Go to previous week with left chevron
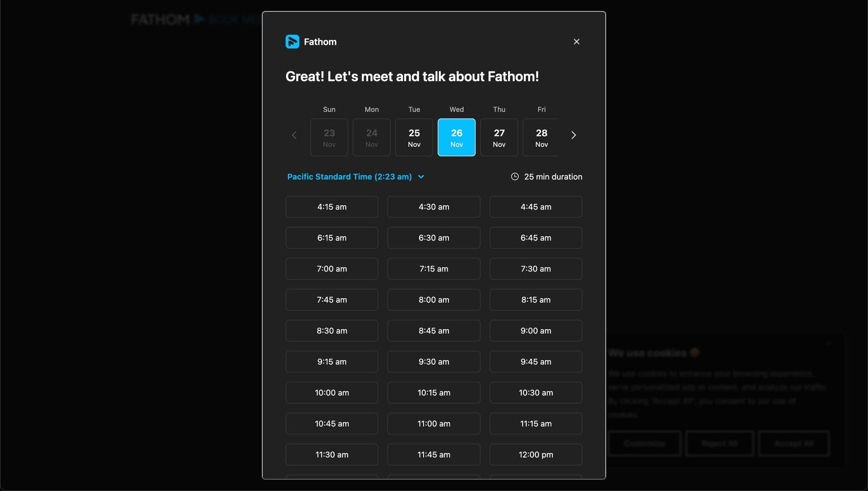This screenshot has width=868, height=491. (294, 135)
